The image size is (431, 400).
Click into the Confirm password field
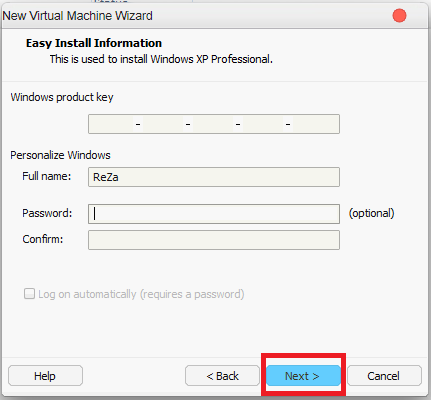tap(214, 240)
